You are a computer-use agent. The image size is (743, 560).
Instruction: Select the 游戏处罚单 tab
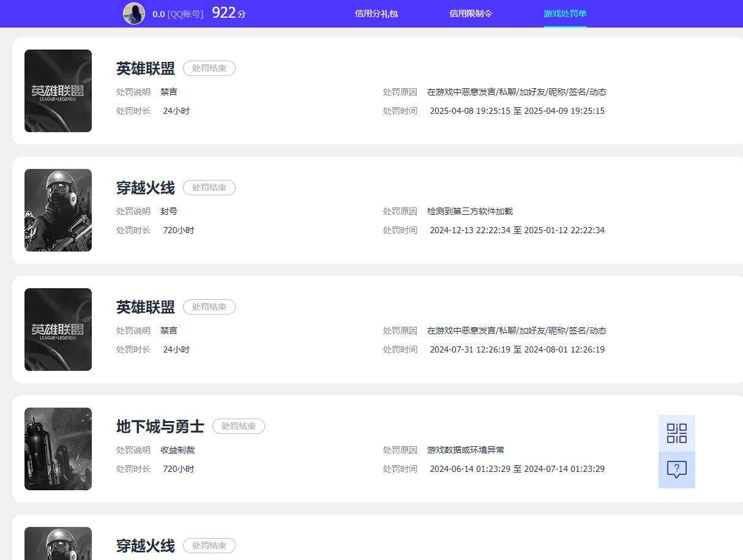pos(565,13)
